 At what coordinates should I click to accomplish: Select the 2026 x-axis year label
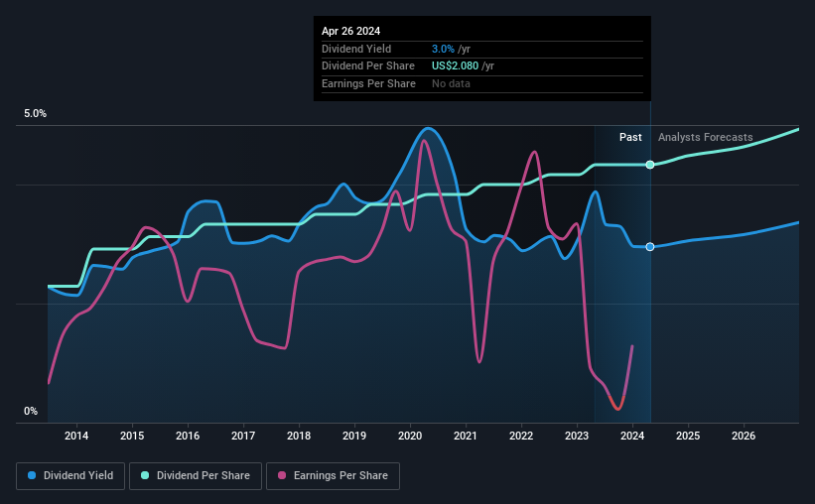(x=744, y=436)
